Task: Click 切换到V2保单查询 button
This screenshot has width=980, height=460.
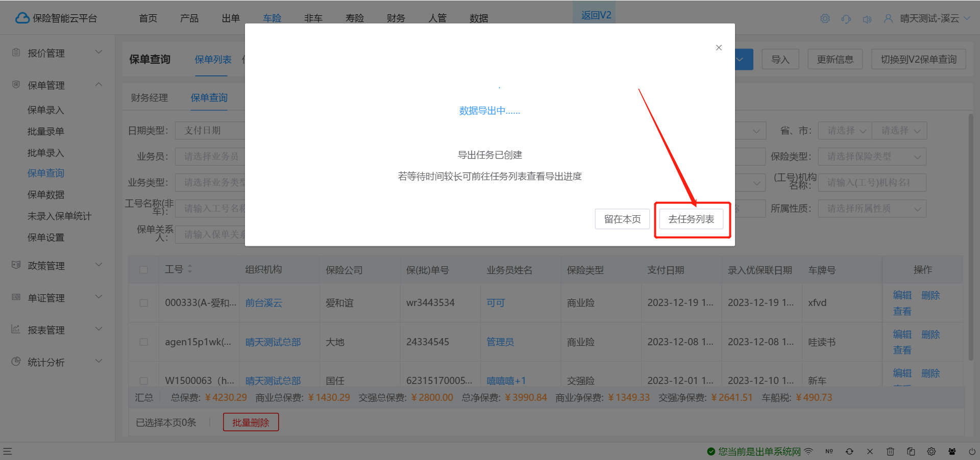Action: pos(919,60)
